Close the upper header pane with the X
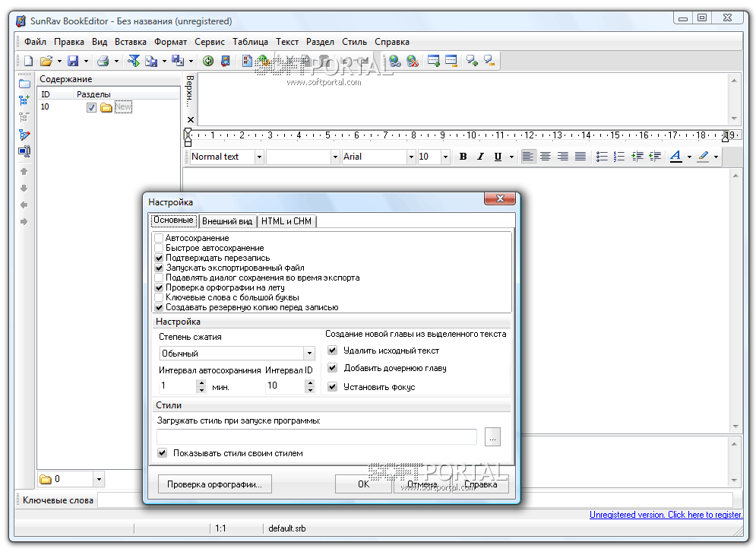Viewport: 756px width, 552px height. tap(191, 119)
